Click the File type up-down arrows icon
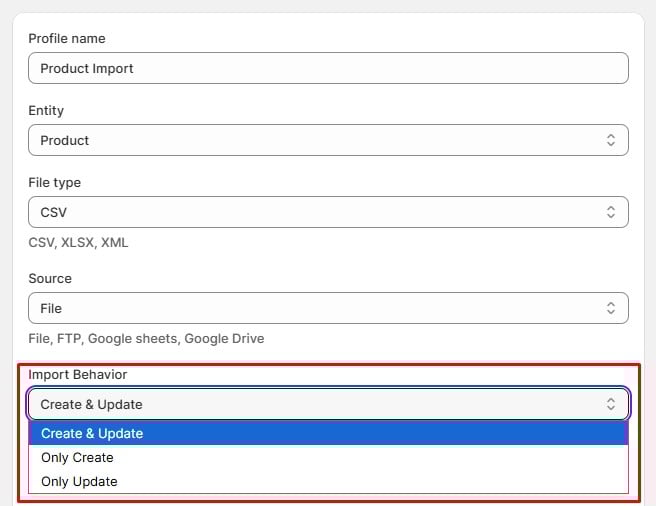 [610, 212]
